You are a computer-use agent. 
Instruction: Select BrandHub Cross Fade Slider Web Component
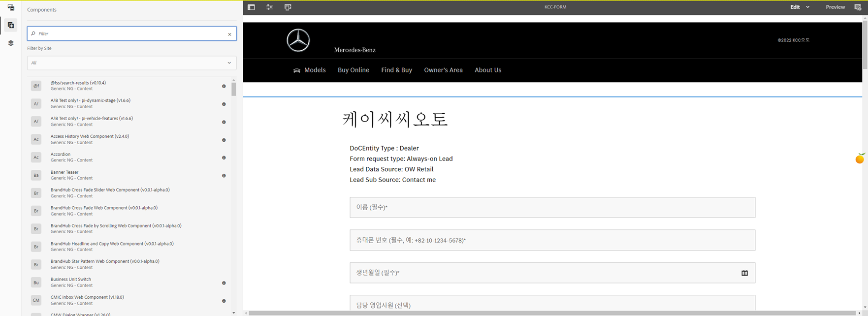coord(110,190)
